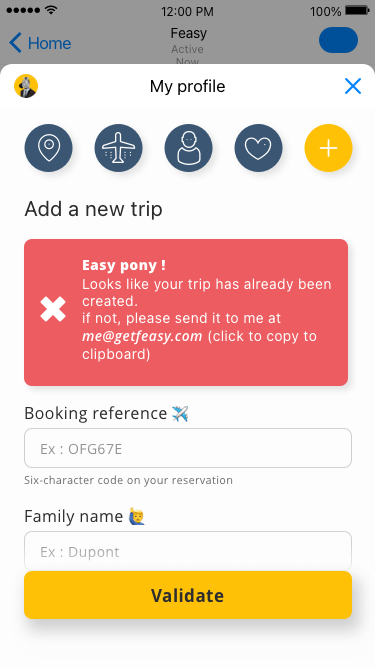Image resolution: width=375 pixels, height=667 pixels.
Task: Focus the Family name input field
Action: [x=188, y=550]
